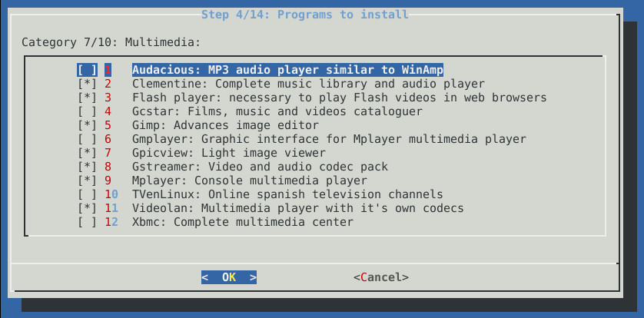Check the Gcstar checkbox
Viewport: 644px width, 318px height.
coord(87,111)
